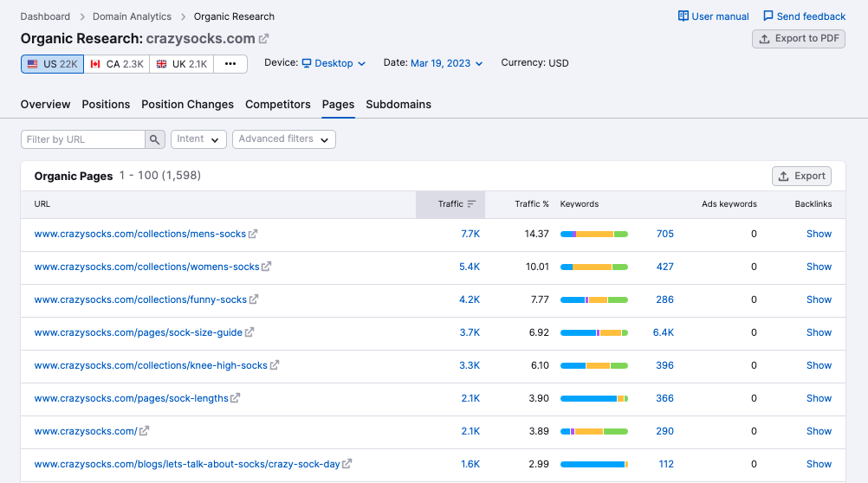The width and height of the screenshot is (868, 483).
Task: Open the www.crazysocks.com/ homepage URL
Action: click(x=86, y=431)
